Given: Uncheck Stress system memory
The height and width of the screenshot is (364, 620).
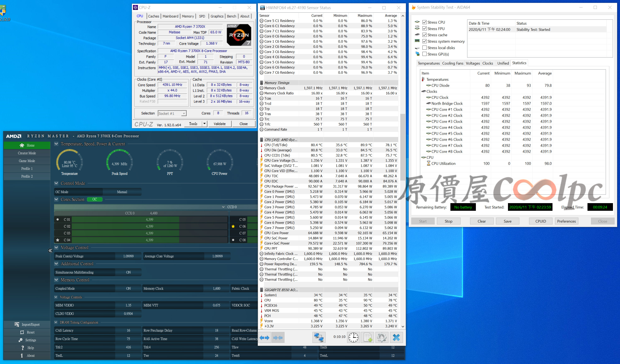Looking at the screenshot, I should (x=424, y=41).
